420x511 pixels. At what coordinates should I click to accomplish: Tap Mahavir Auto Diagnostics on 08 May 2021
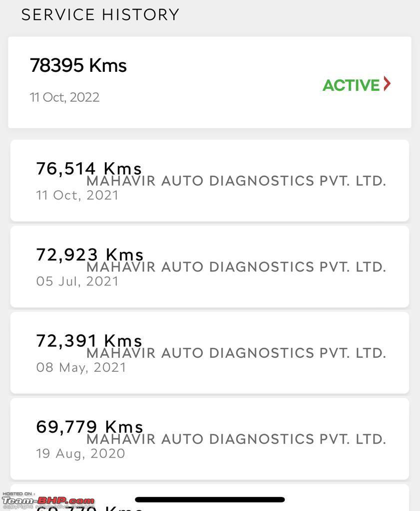236,353
